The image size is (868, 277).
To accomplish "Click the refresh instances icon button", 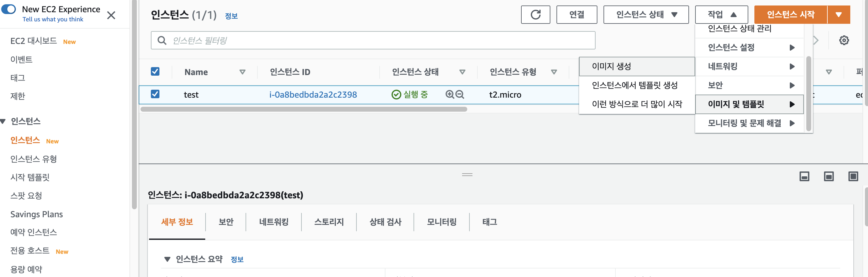I will point(535,14).
